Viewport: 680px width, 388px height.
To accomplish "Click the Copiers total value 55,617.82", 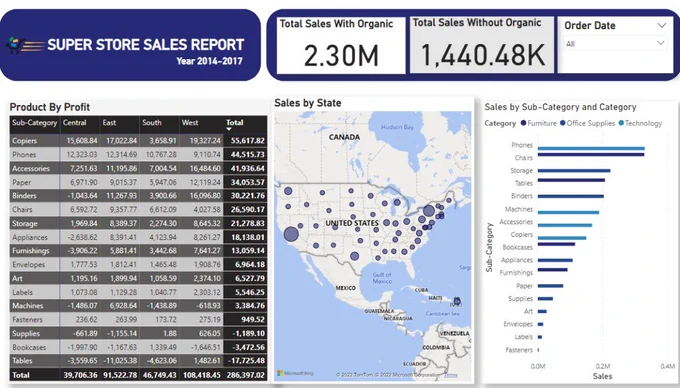I will point(248,140).
